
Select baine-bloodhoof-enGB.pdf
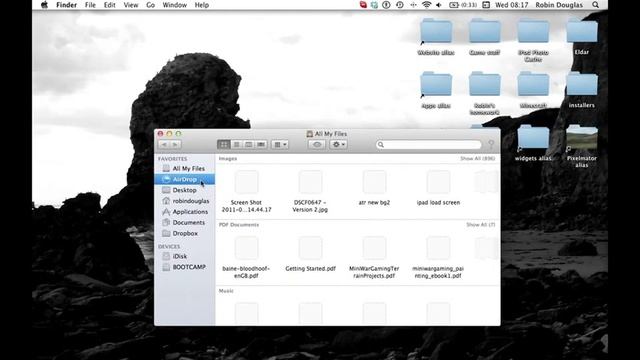(x=247, y=257)
